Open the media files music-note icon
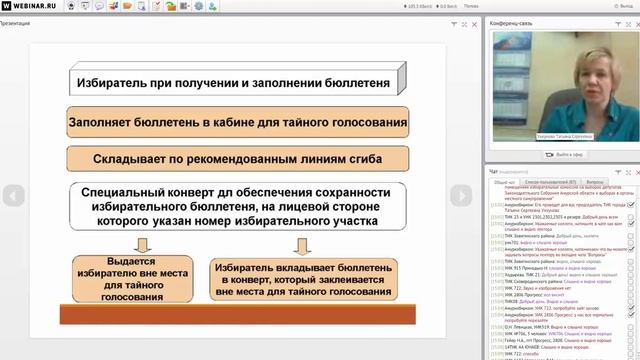Image resolution: width=640 pixels, height=360 pixels. click(x=113, y=6)
